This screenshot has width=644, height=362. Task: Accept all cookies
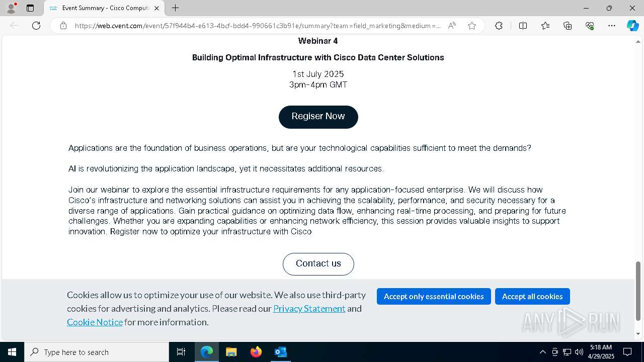(x=532, y=297)
